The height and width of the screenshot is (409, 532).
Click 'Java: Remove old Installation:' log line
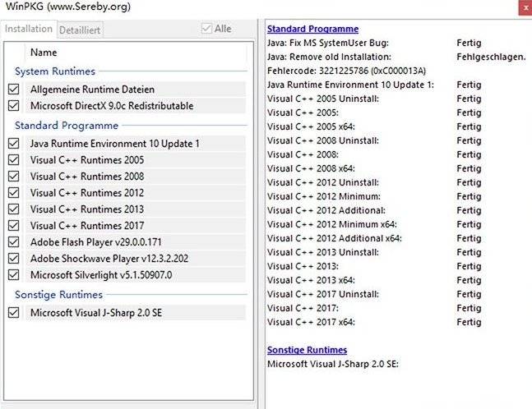(x=329, y=57)
